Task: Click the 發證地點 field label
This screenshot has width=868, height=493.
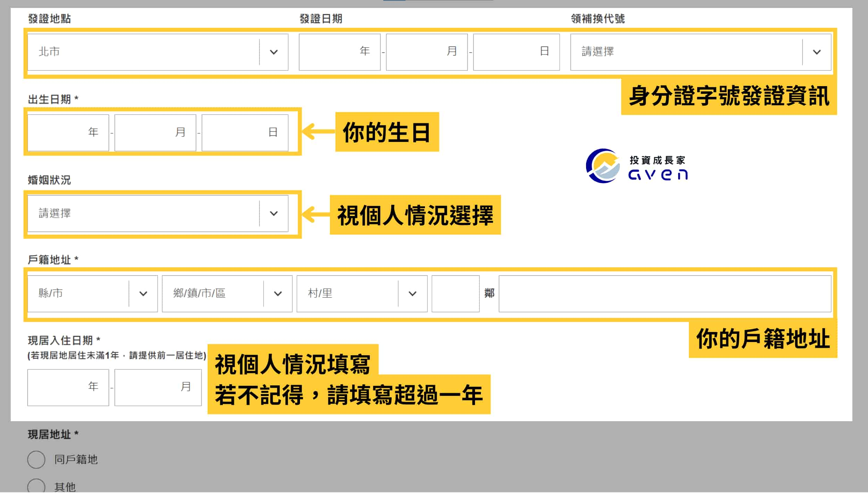Action: coord(49,19)
